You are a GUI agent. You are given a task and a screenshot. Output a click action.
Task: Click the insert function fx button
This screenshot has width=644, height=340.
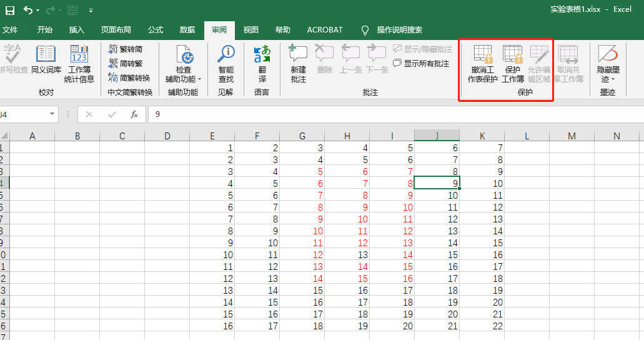click(134, 114)
